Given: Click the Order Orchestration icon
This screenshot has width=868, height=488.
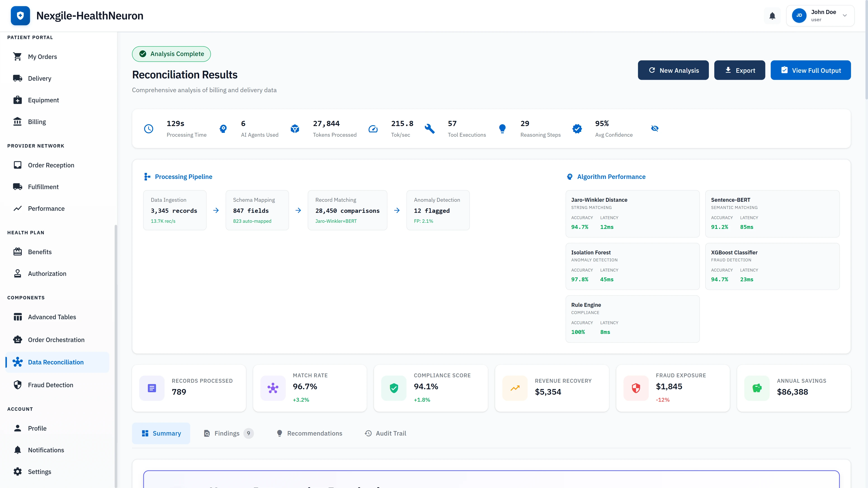Looking at the screenshot, I should pyautogui.click(x=18, y=340).
